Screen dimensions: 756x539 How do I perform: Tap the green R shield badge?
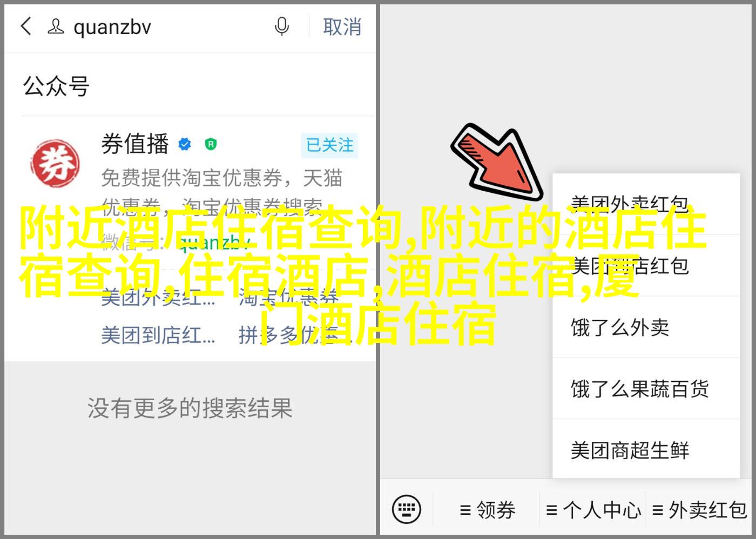tap(211, 144)
